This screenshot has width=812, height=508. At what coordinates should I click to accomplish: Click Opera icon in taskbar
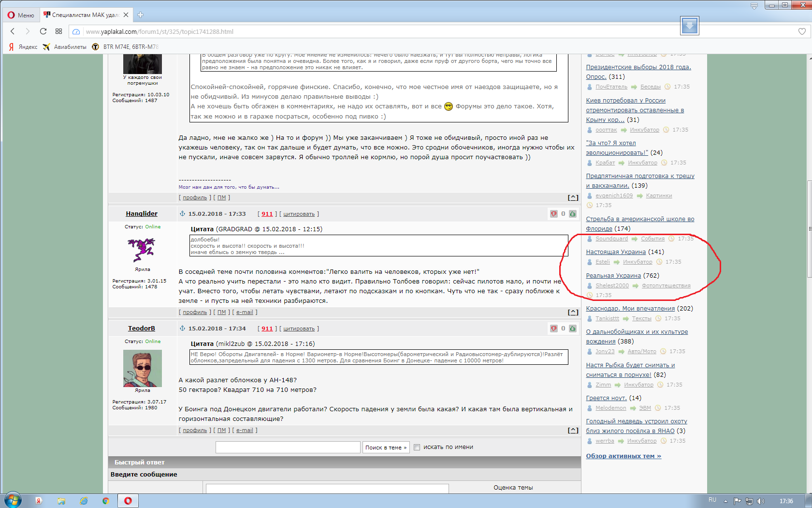tap(128, 501)
